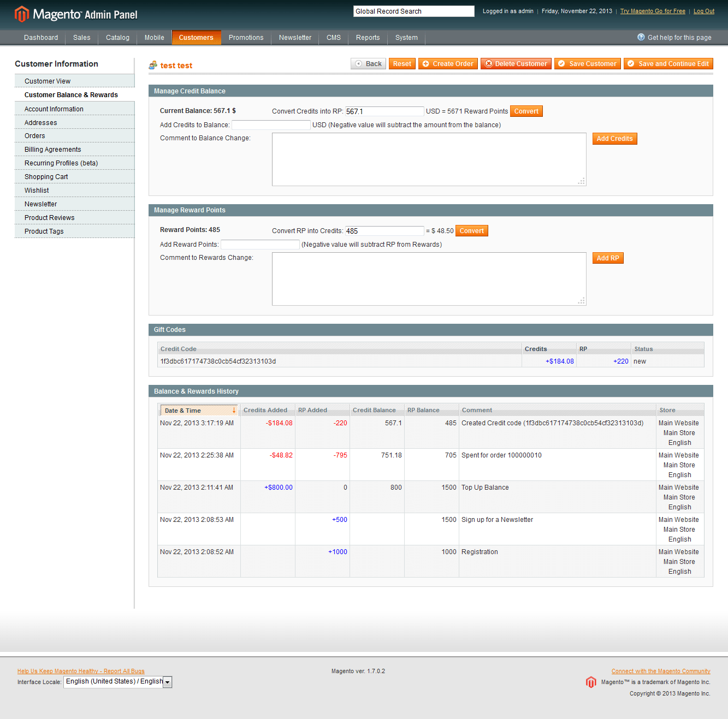Click the sort arrow in Date & Time column
Image resolution: width=728 pixels, height=719 pixels.
point(234,409)
